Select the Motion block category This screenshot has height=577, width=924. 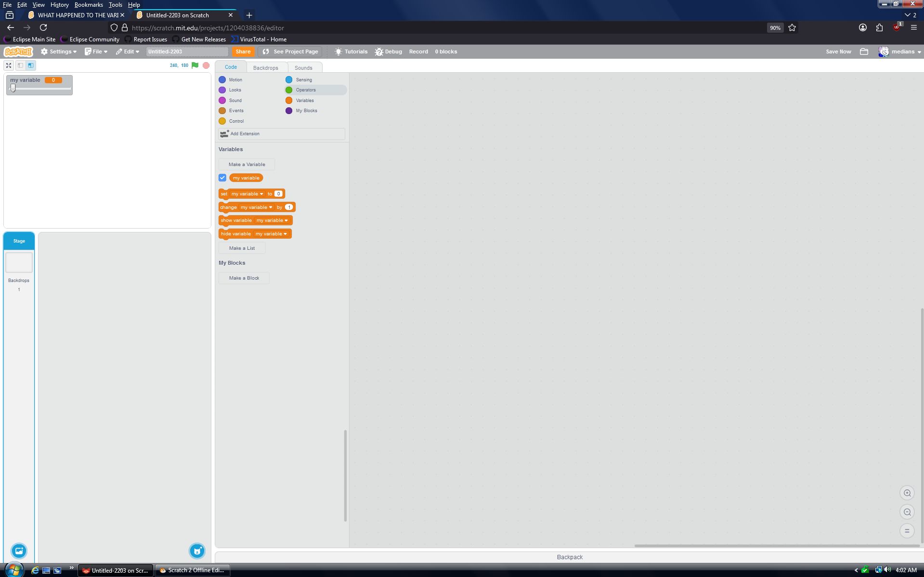click(x=235, y=79)
